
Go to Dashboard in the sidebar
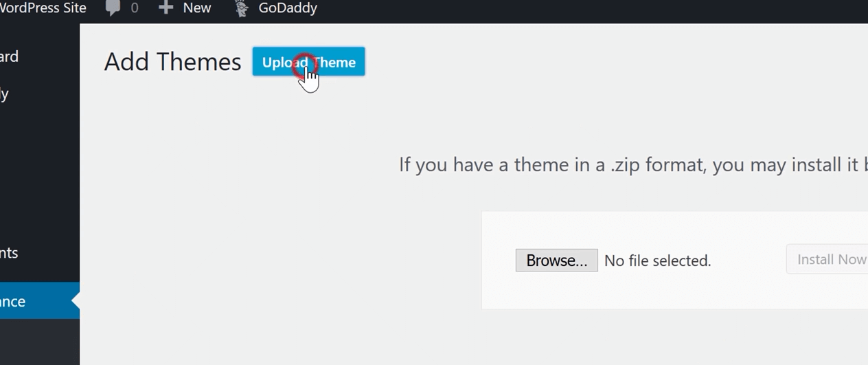(10, 56)
